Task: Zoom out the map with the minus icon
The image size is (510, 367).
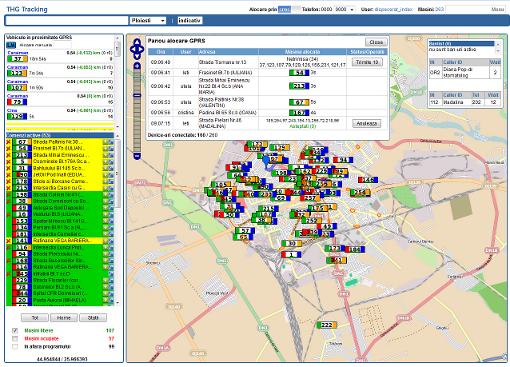Action: [x=137, y=156]
